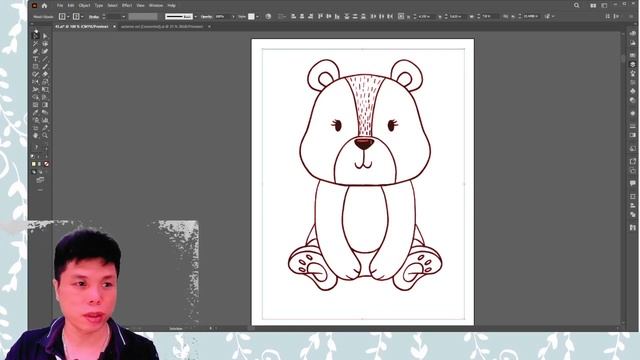Change screen mode button at toolbar bottom
Viewport: 640px width, 360px height.
click(x=40, y=180)
